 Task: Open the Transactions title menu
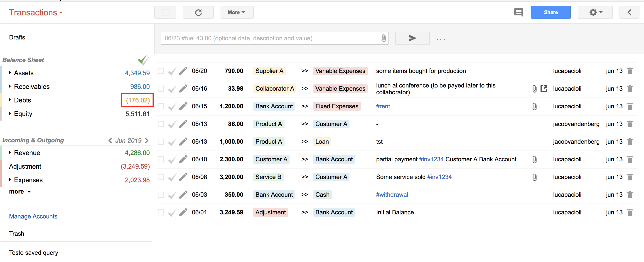click(35, 12)
